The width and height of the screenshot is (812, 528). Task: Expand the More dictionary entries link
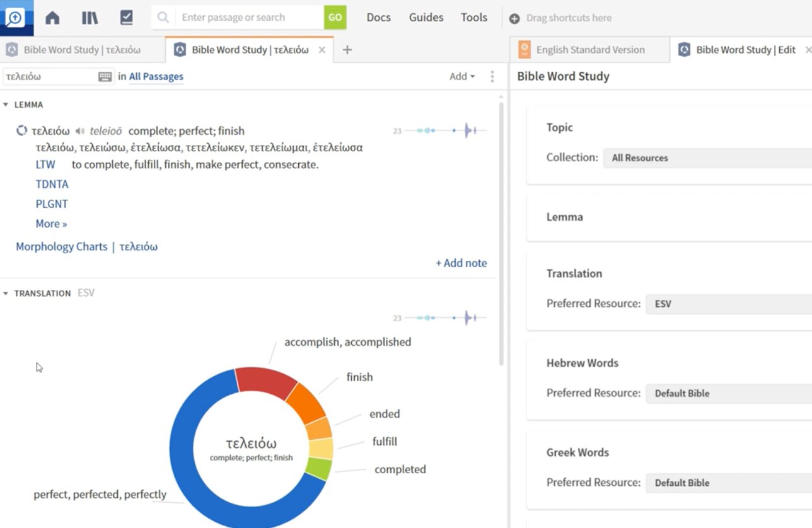pos(51,224)
